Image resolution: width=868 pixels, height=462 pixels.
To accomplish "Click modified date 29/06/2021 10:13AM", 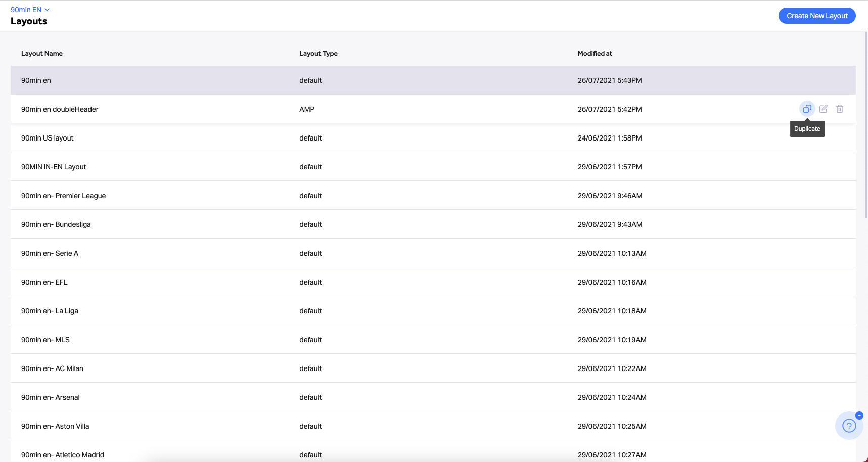I will click(612, 253).
